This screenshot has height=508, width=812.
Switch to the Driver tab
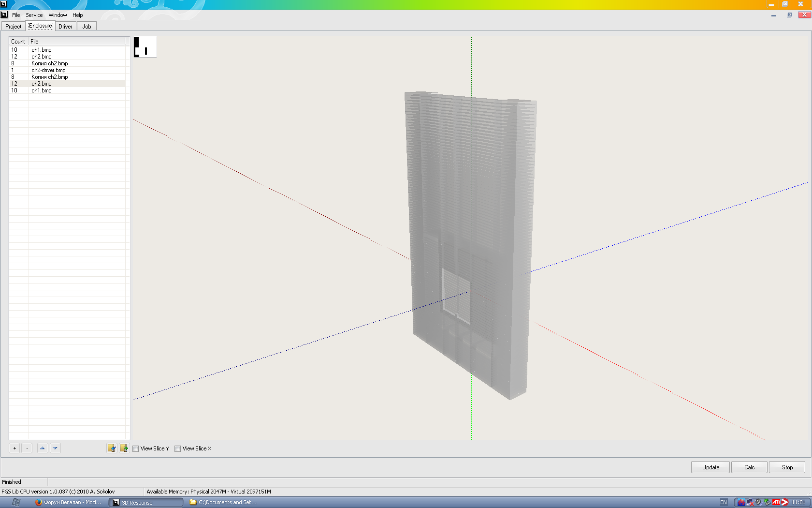(x=65, y=26)
